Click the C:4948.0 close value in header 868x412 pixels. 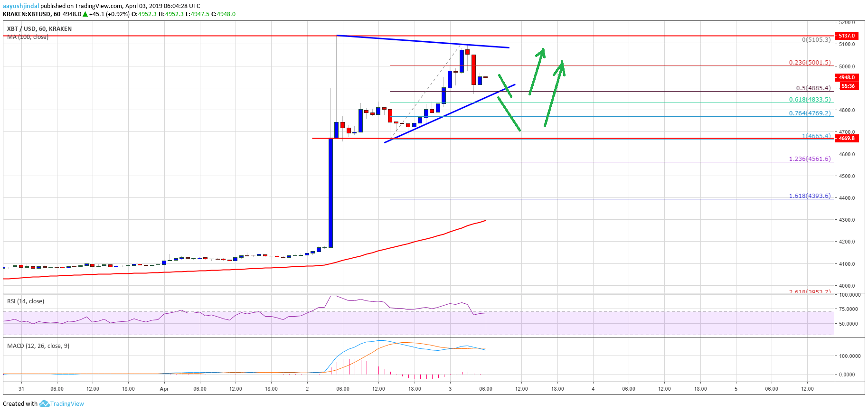tap(223, 14)
